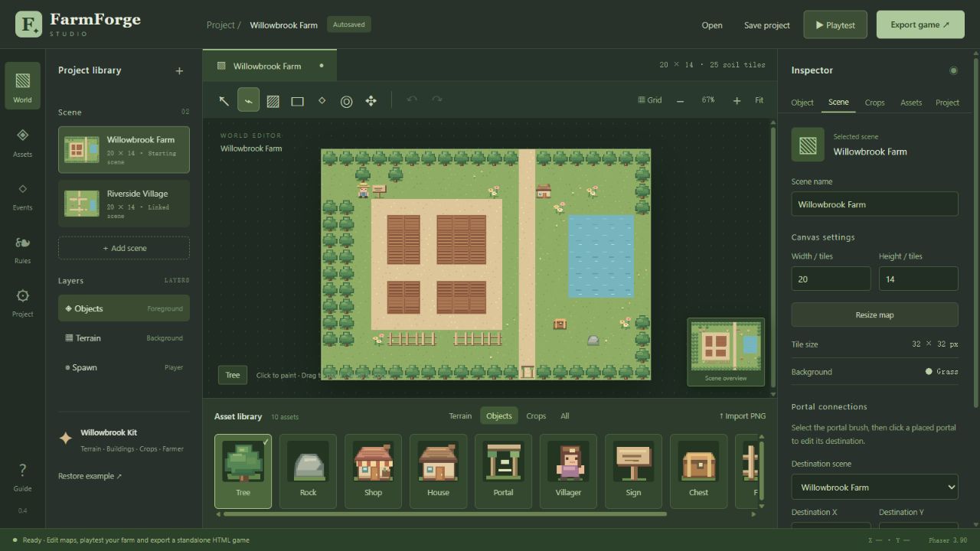
Task: Click the Scene name input field
Action: click(874, 204)
